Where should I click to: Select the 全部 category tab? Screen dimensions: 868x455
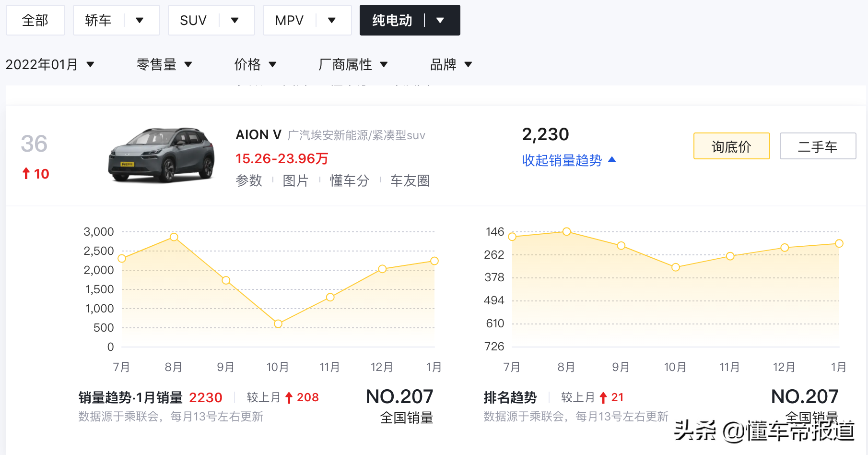[35, 20]
